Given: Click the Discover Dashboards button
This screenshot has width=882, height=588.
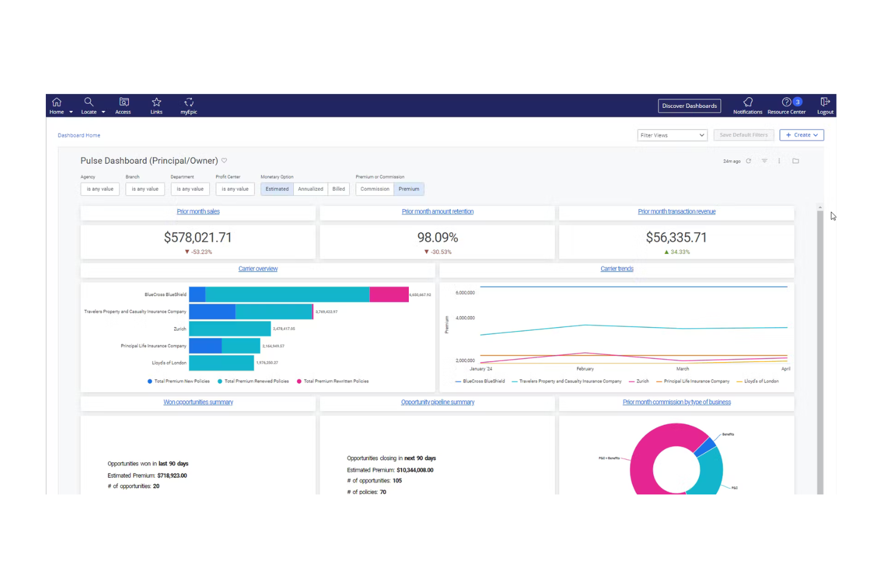Looking at the screenshot, I should coord(690,106).
